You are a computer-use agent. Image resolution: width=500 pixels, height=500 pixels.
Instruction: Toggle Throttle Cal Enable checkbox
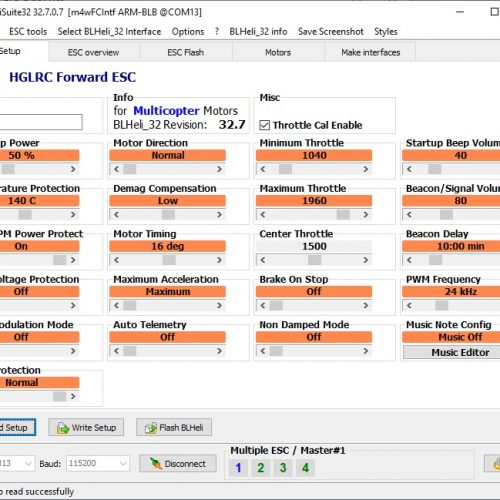pos(265,125)
